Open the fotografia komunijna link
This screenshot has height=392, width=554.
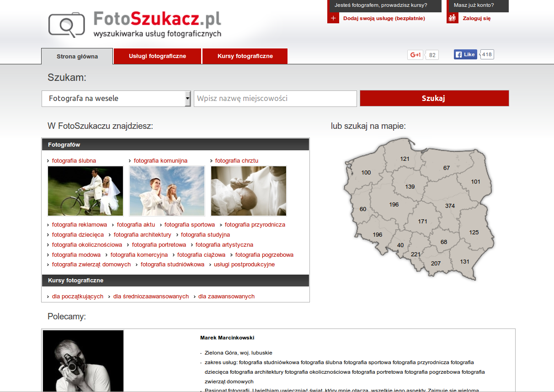tap(160, 161)
